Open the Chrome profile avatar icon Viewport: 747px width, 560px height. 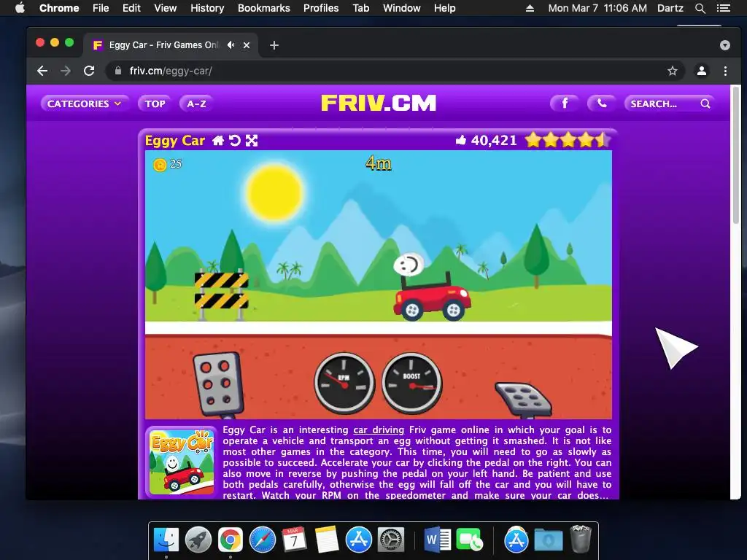coord(702,71)
